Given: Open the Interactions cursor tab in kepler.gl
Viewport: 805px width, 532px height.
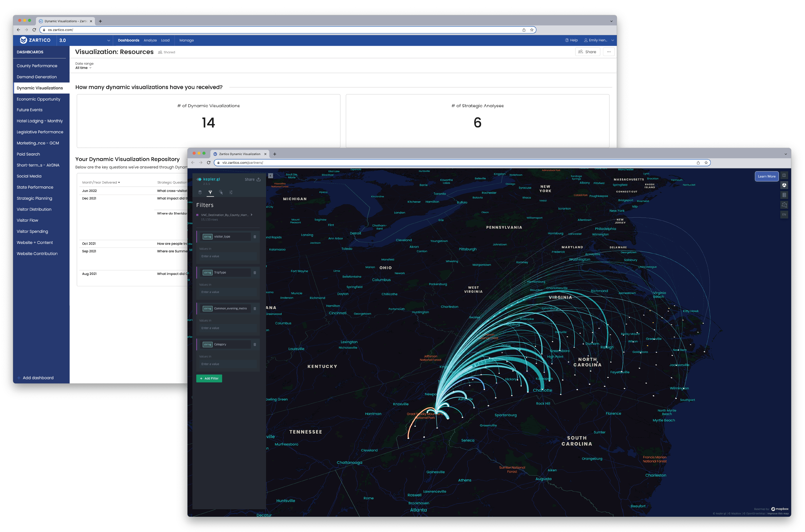Looking at the screenshot, I should coord(221,192).
